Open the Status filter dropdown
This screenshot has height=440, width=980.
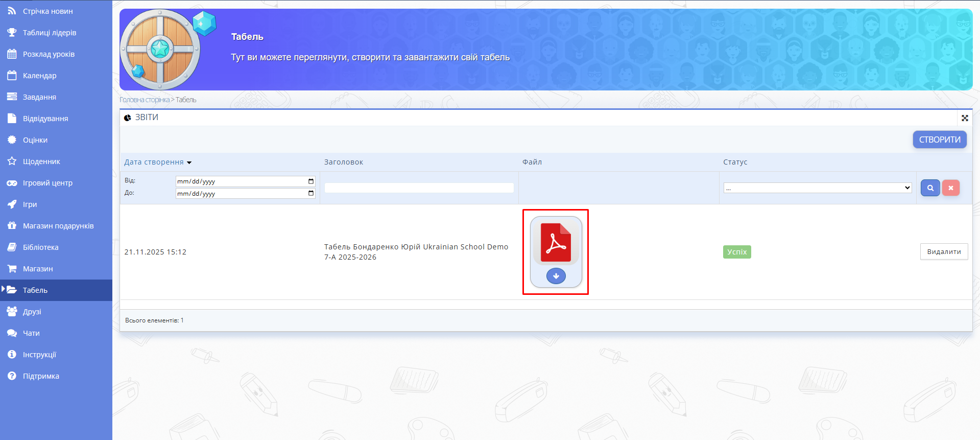pos(817,188)
